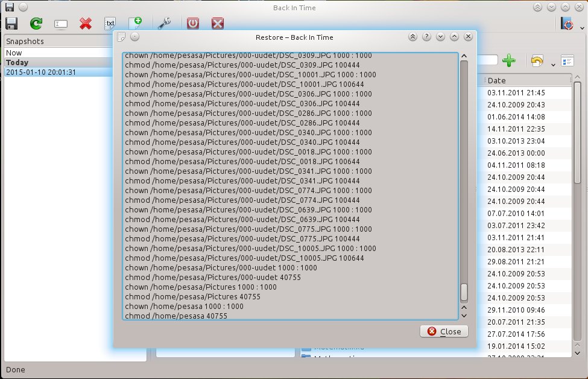Refresh snapshots list with green arrow
This screenshot has width=588, height=379.
pyautogui.click(x=36, y=24)
